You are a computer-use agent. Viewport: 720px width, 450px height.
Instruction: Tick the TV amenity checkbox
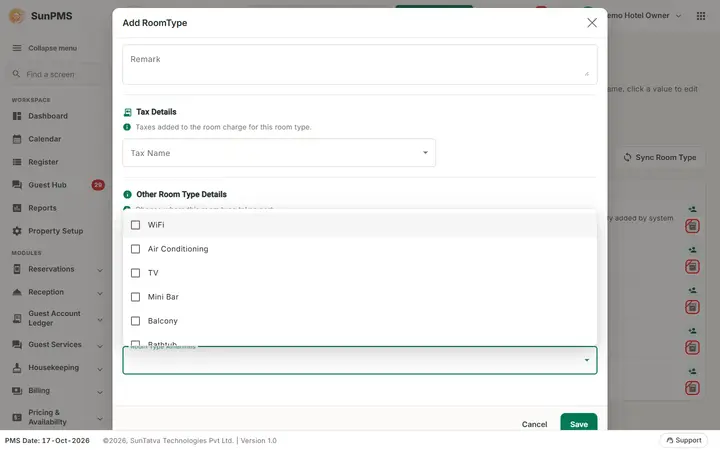pos(135,273)
